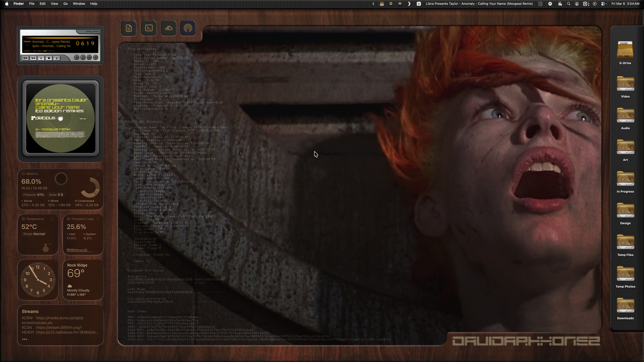This screenshot has width=644, height=362.
Task: Open the KCSN stream link
Action: (x=52, y=327)
